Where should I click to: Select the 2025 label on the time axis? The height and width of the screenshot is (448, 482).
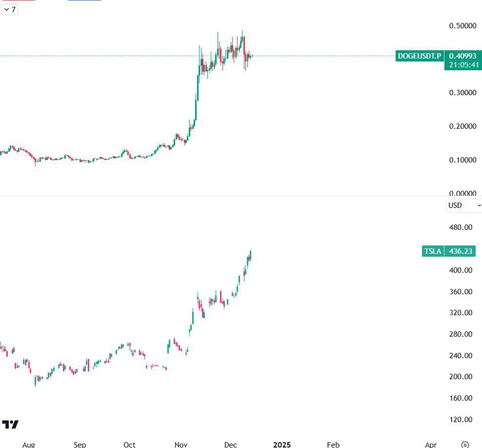(x=282, y=445)
